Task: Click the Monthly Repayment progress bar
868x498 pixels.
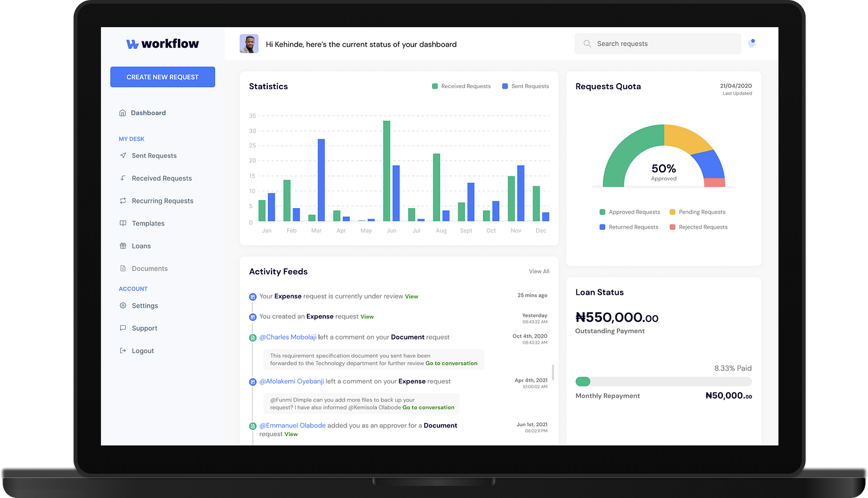Action: click(x=663, y=382)
